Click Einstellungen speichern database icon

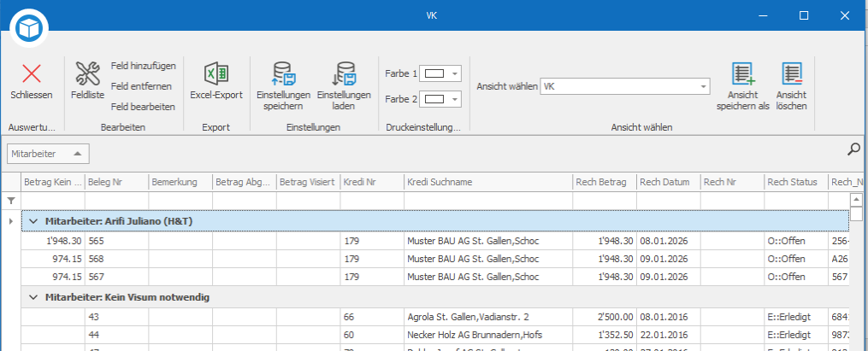(283, 73)
